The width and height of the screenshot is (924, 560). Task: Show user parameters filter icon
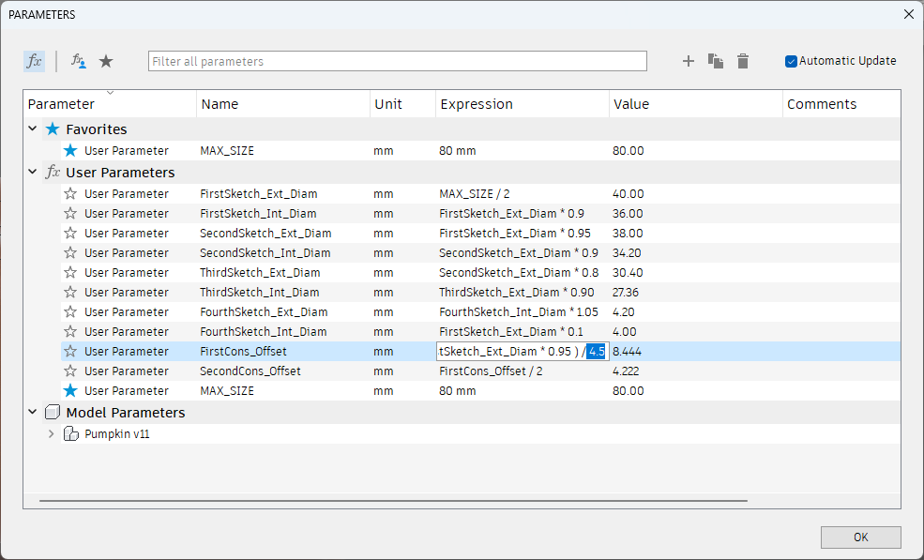click(x=79, y=61)
